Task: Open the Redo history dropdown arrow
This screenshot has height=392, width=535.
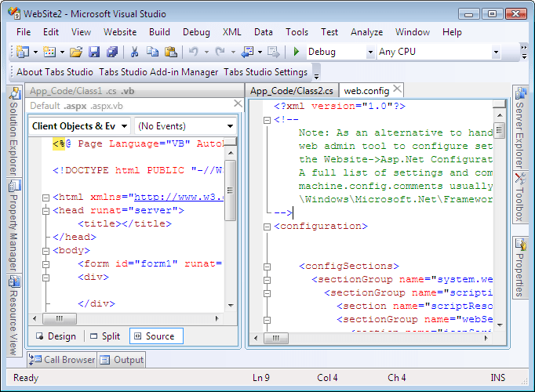Action: click(x=233, y=53)
